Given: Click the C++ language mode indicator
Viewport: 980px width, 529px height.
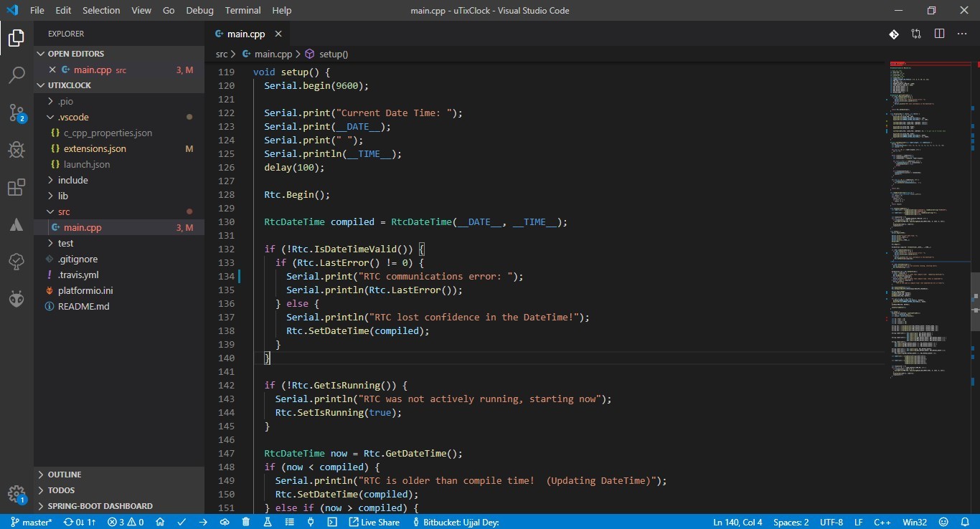Looking at the screenshot, I should [882, 522].
